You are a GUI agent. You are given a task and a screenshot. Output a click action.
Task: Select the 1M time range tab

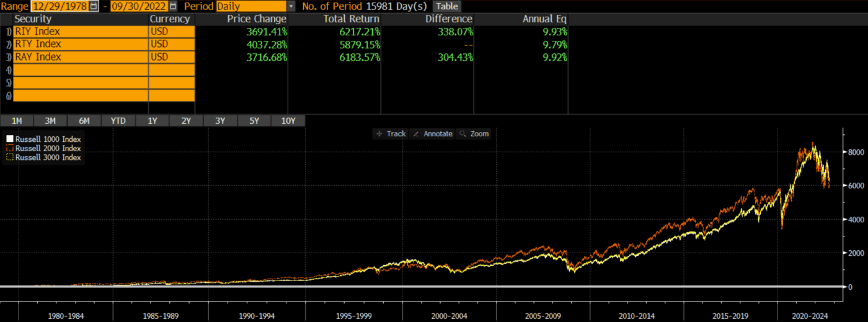click(17, 121)
